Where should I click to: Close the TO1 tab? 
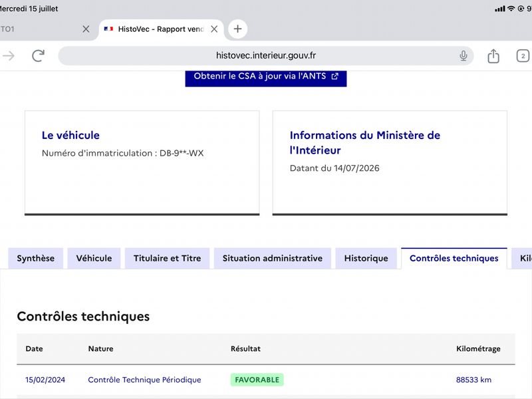tap(86, 29)
